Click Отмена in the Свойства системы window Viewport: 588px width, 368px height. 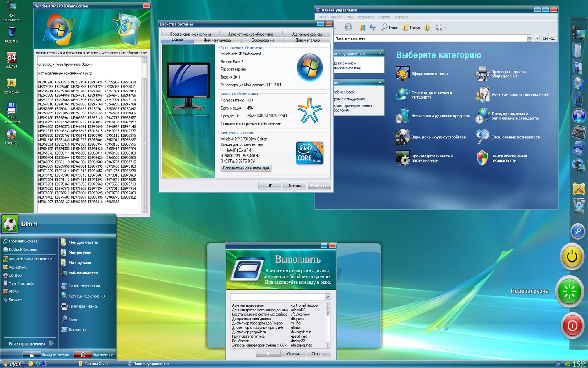pyautogui.click(x=295, y=186)
